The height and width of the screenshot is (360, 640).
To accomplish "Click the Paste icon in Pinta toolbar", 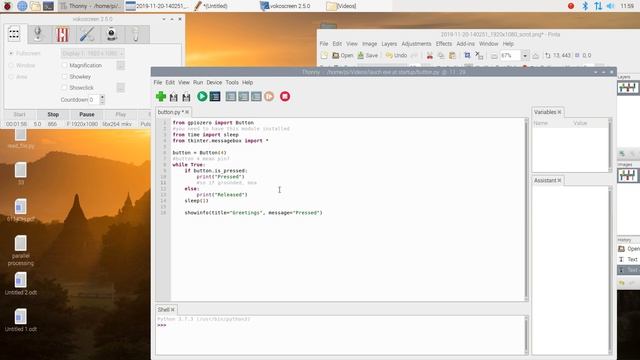I will 452,56.
